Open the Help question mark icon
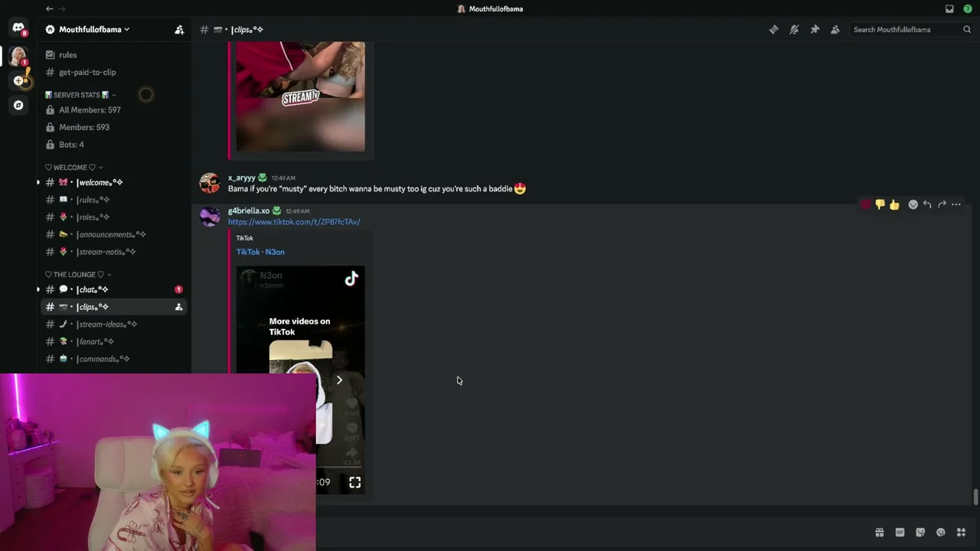This screenshot has width=980, height=551. (x=968, y=8)
